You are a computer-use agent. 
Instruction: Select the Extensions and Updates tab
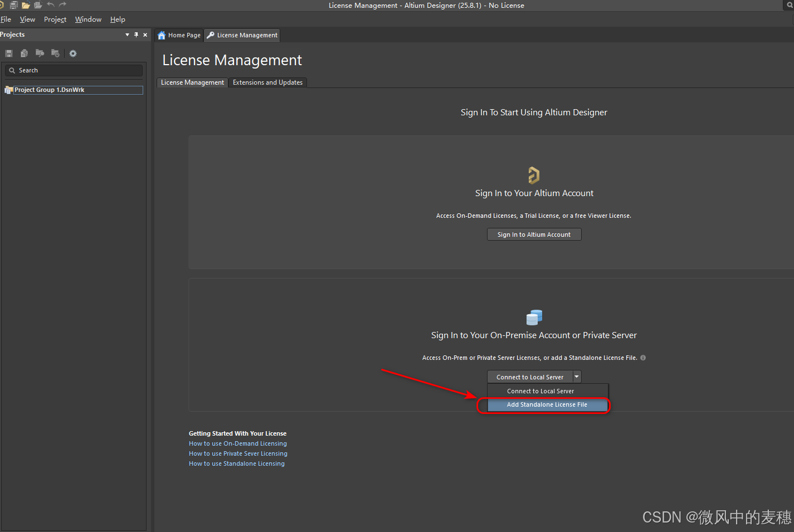click(x=267, y=82)
